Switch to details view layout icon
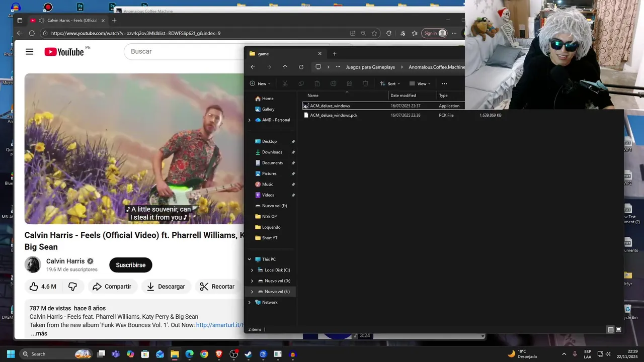Screen dimensions: 644x362 click(x=610, y=330)
